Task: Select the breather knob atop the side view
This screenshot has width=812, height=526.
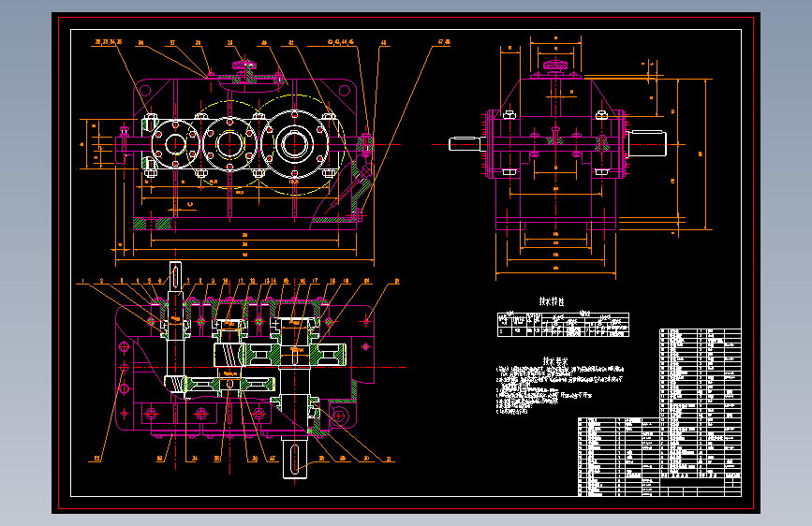Action: (x=555, y=66)
